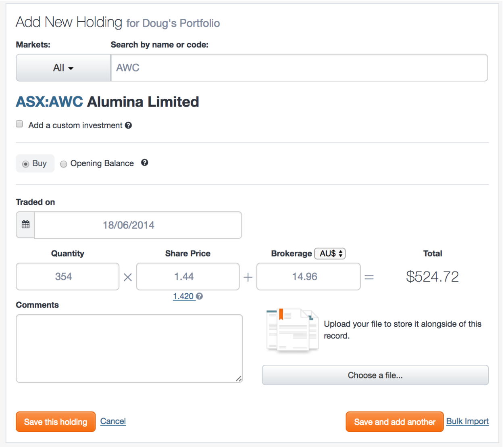Image resolution: width=504 pixels, height=447 pixels.
Task: Click the Comments text area
Action: (x=128, y=348)
